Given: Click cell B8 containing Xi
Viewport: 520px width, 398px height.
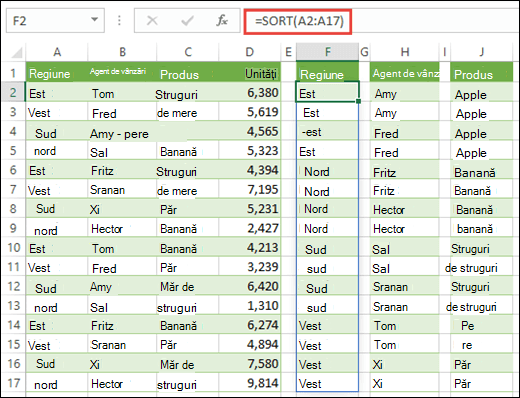Looking at the screenshot, I should 122,208.
